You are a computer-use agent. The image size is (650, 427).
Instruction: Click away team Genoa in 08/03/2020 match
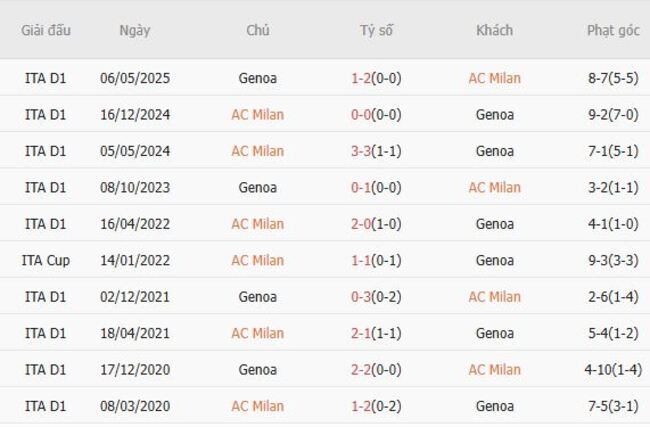pyautogui.click(x=494, y=406)
